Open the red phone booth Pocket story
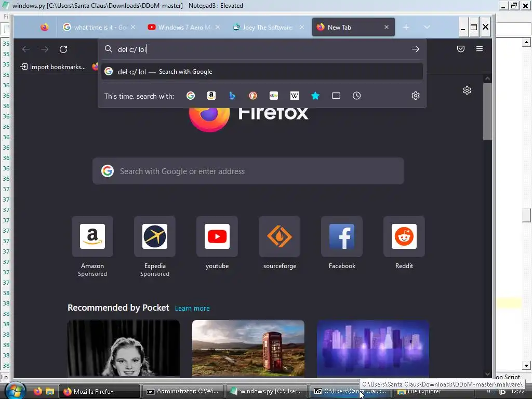Viewport: 532px width, 399px height. point(248,349)
